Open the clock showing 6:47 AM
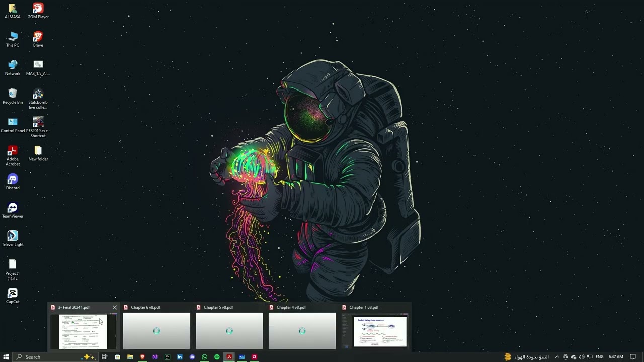 pyautogui.click(x=616, y=357)
